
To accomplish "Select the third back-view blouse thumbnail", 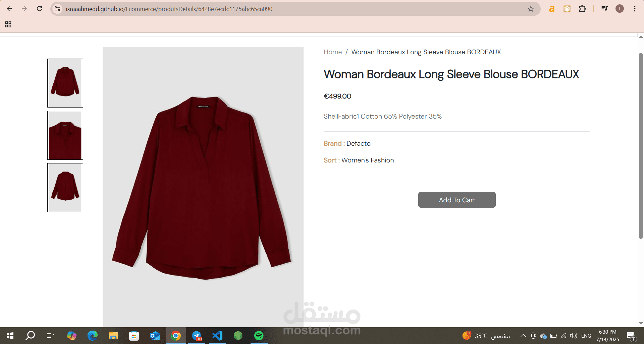I will point(65,188).
